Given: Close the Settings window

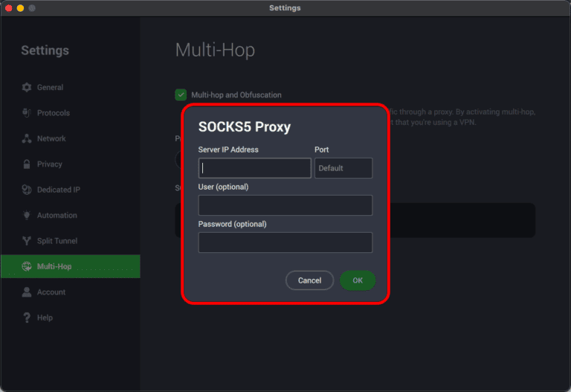Looking at the screenshot, I should coord(9,8).
